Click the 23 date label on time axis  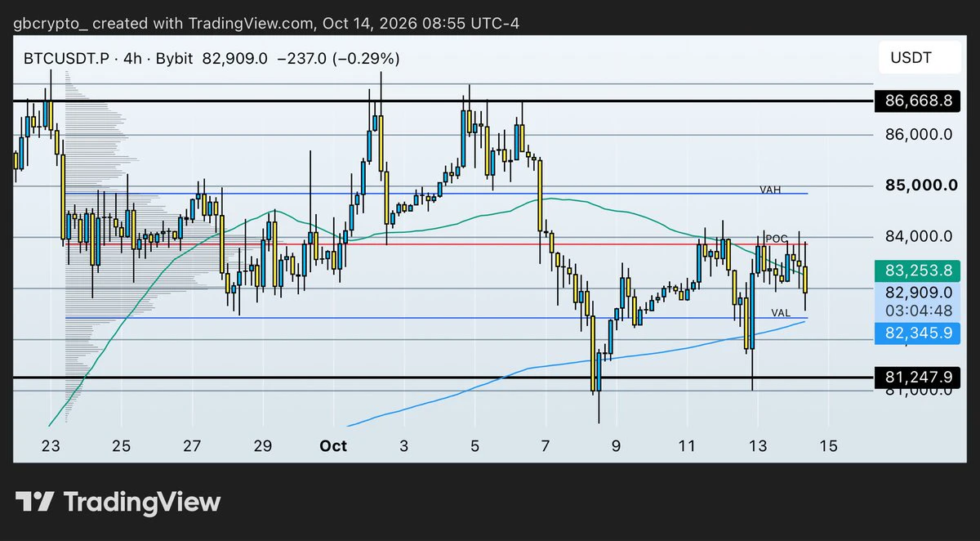click(51, 446)
